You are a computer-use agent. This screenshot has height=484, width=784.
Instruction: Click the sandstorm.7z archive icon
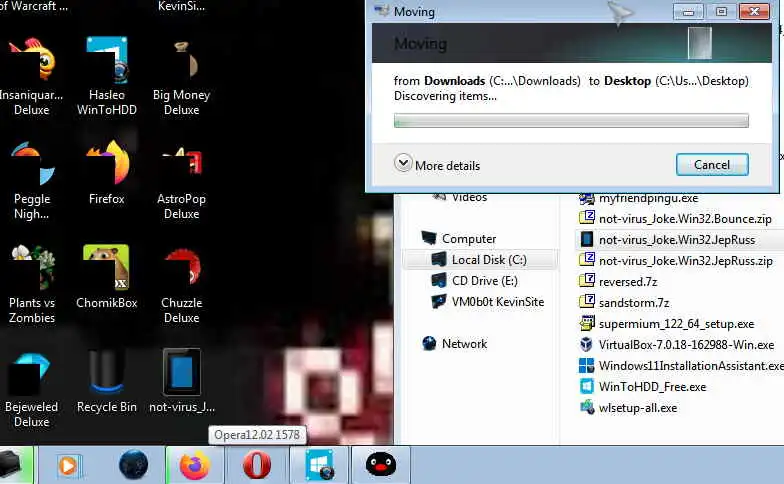click(x=586, y=302)
